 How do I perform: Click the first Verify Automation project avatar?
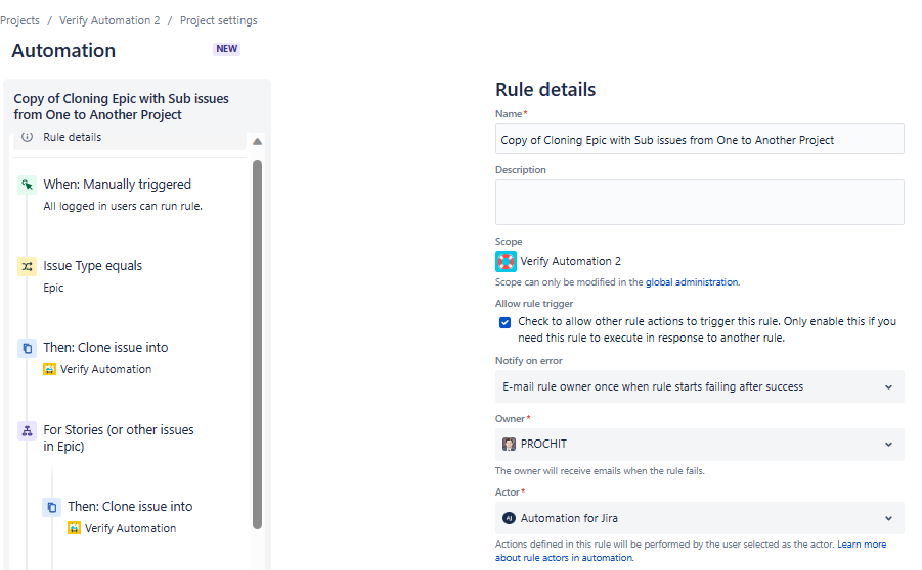tap(49, 369)
